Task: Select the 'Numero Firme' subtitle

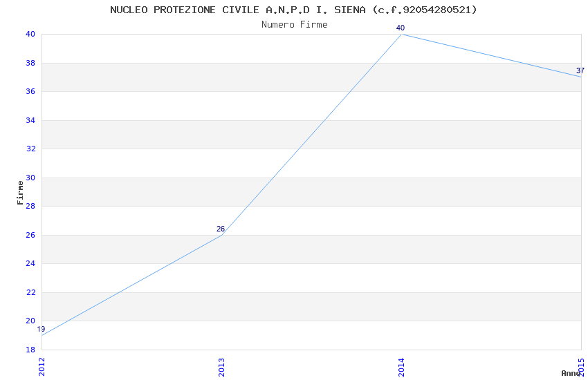Action: pyautogui.click(x=295, y=25)
